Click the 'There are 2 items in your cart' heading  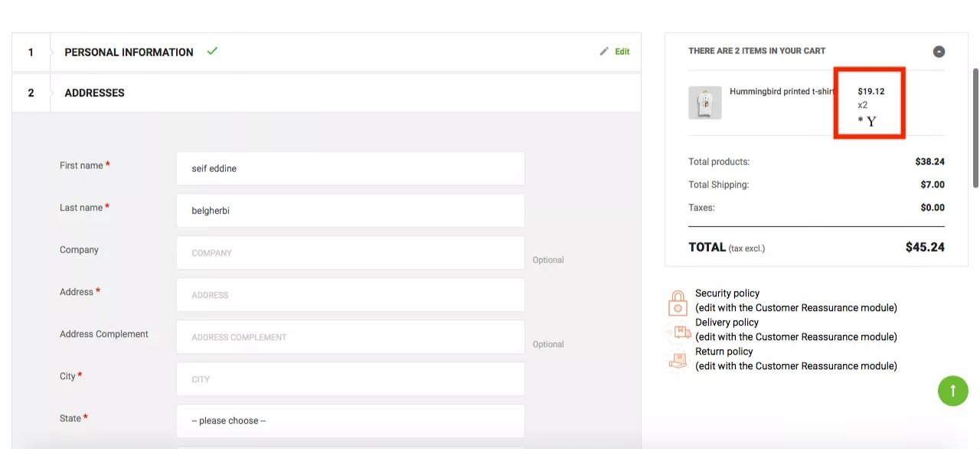pos(756,51)
